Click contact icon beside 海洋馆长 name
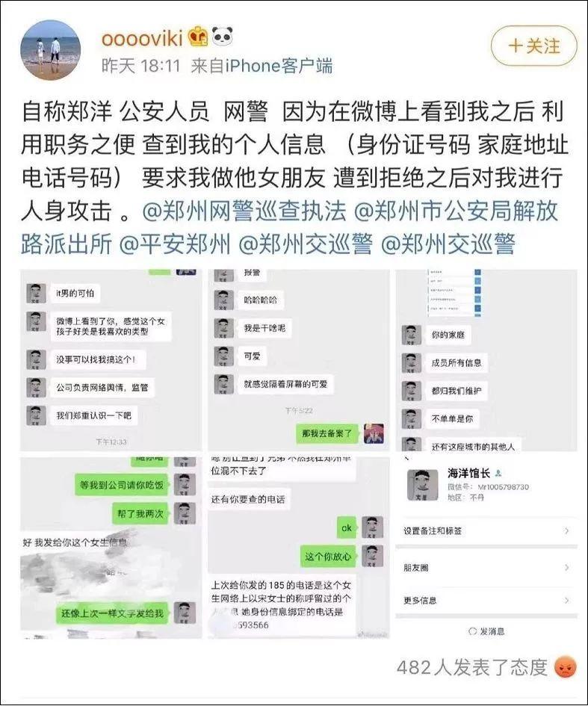The height and width of the screenshot is (706, 588). pyautogui.click(x=498, y=473)
